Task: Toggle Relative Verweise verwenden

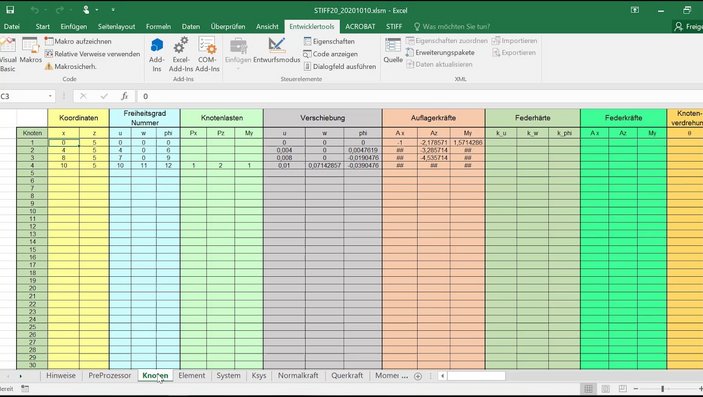Action: coord(92,54)
